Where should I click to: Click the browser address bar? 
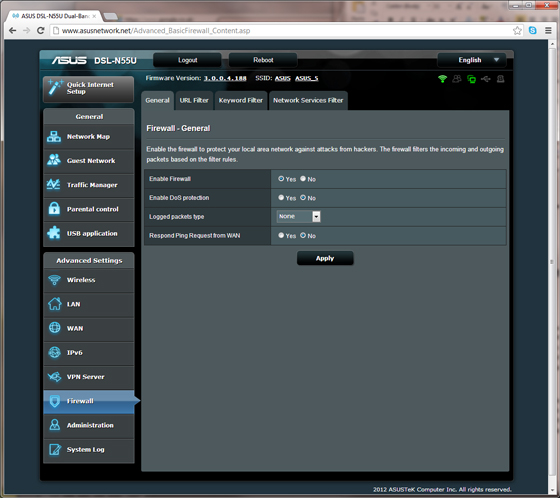pos(282,31)
